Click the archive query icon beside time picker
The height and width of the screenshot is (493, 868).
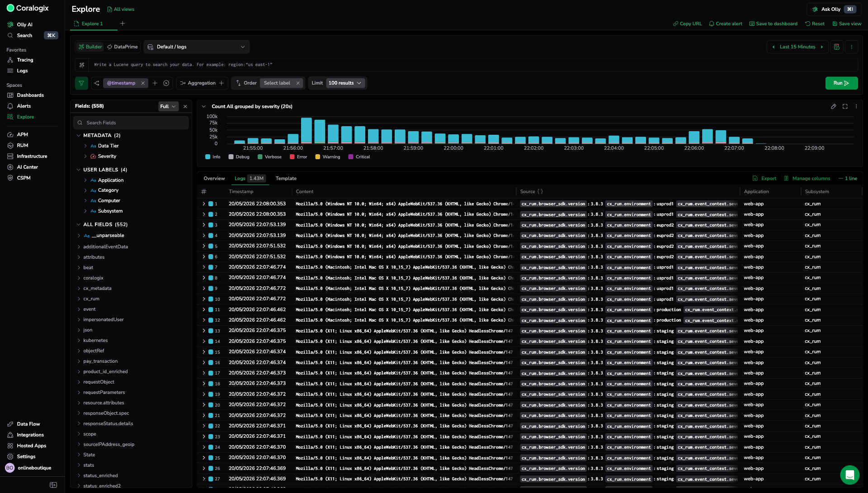(837, 47)
